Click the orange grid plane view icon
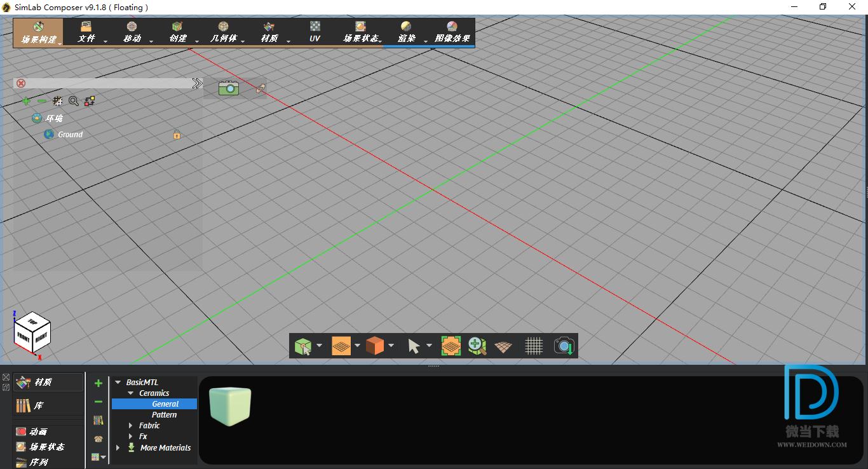This screenshot has width=868, height=469. point(341,346)
